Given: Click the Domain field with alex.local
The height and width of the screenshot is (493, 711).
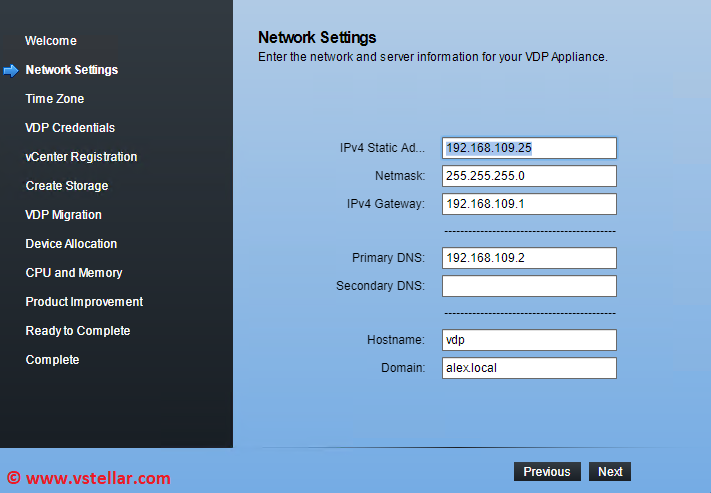Looking at the screenshot, I should click(529, 368).
